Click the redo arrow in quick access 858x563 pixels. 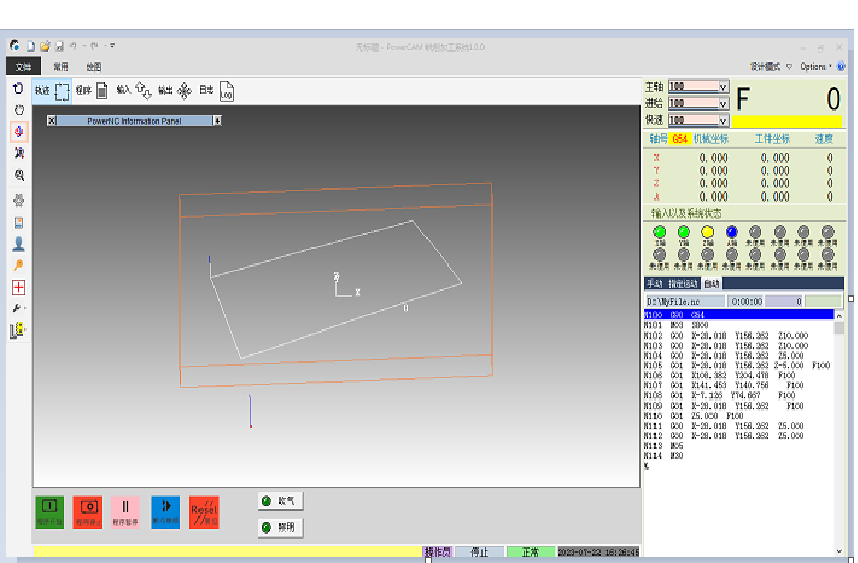tap(94, 46)
